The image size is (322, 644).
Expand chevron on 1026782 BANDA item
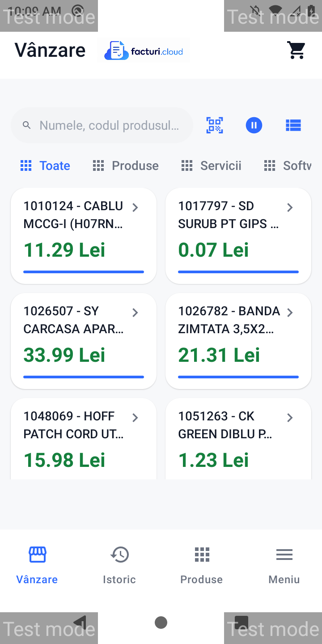[290, 313]
